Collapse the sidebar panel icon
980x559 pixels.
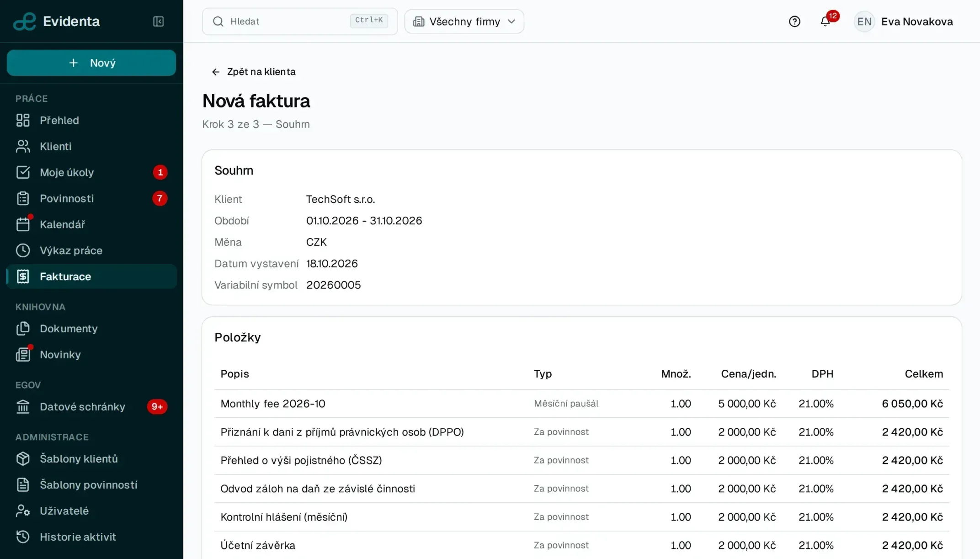[158, 21]
